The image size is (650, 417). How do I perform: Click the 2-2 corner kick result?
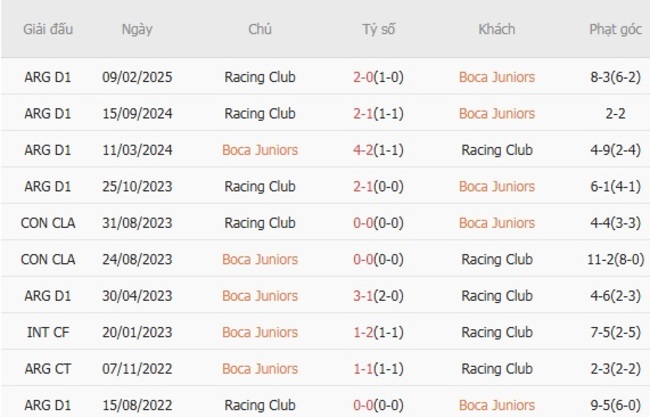615,113
